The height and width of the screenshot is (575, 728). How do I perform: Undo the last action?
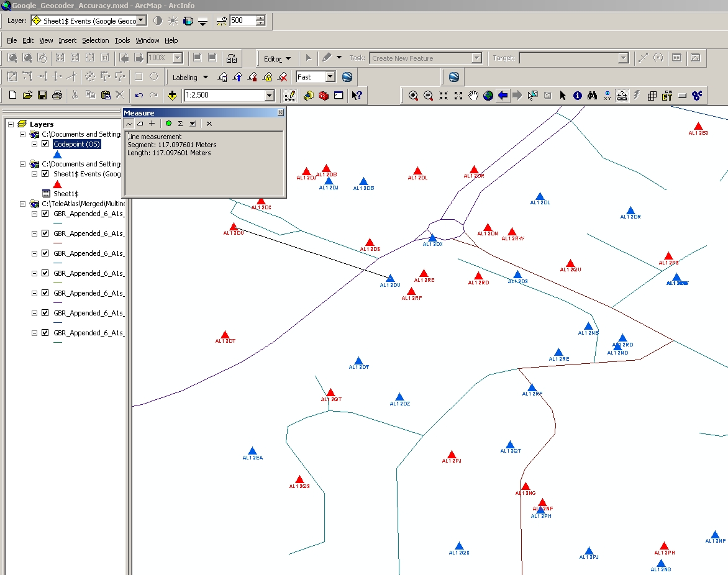click(139, 95)
